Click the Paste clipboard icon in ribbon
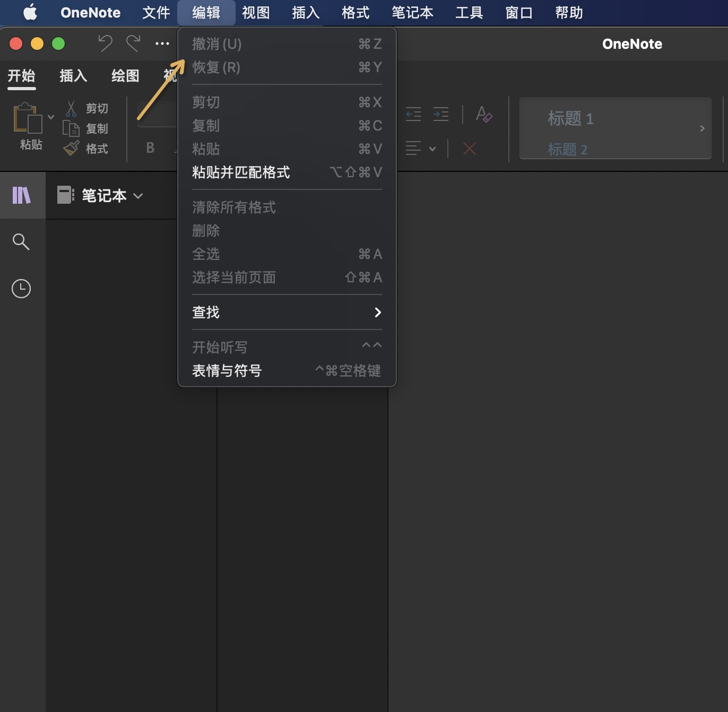Screen dimensions: 728x712 tap(27, 118)
